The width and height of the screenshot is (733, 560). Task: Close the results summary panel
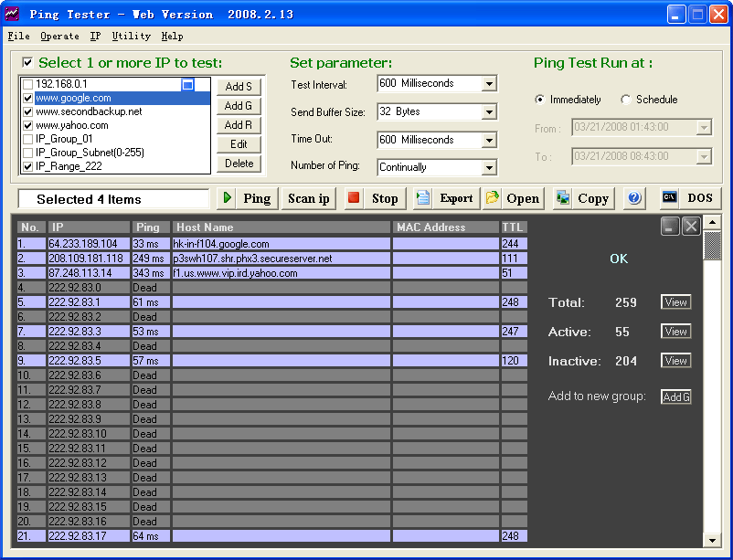pos(691,227)
